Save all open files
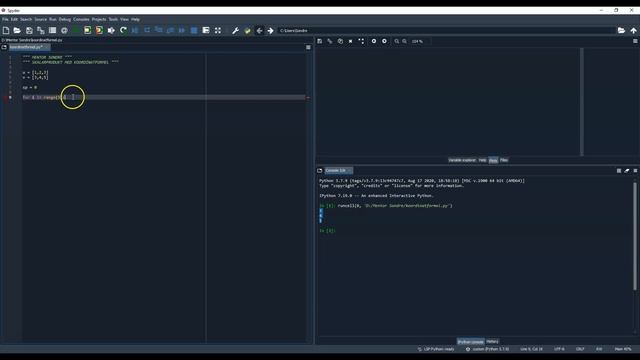Viewport: 640px width, 360px height. tap(40, 30)
